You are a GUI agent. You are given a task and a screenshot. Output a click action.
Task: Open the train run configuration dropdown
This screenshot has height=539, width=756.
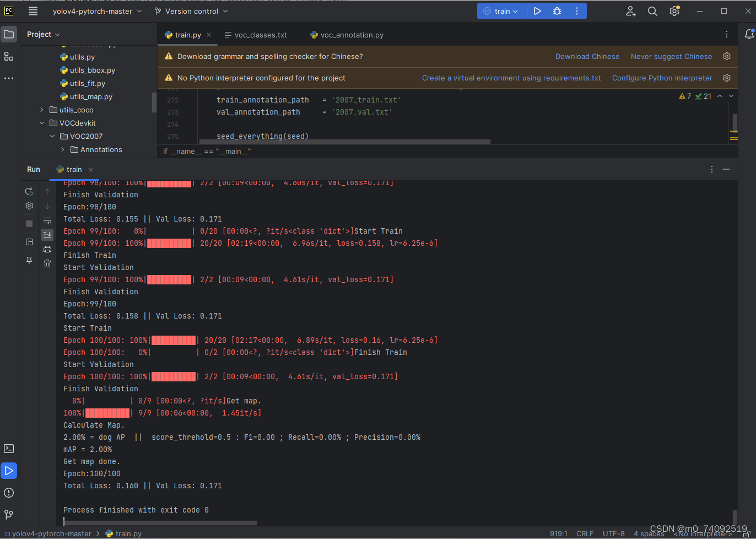pyautogui.click(x=501, y=11)
